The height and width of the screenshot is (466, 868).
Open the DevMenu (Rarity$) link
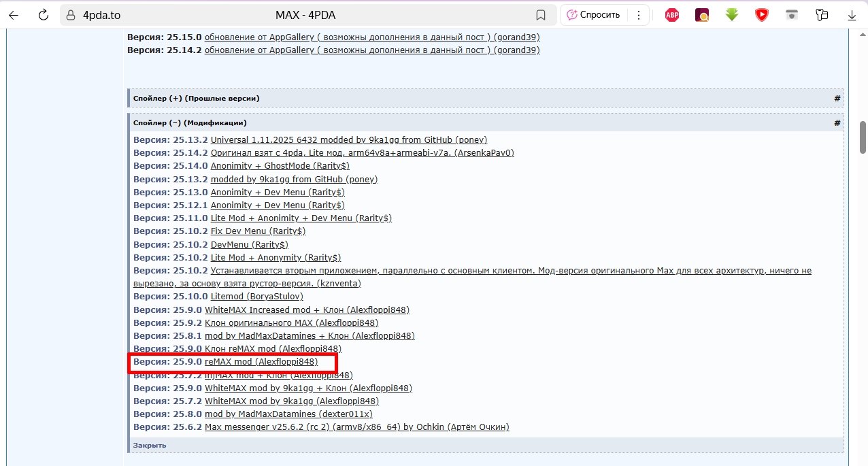250,244
